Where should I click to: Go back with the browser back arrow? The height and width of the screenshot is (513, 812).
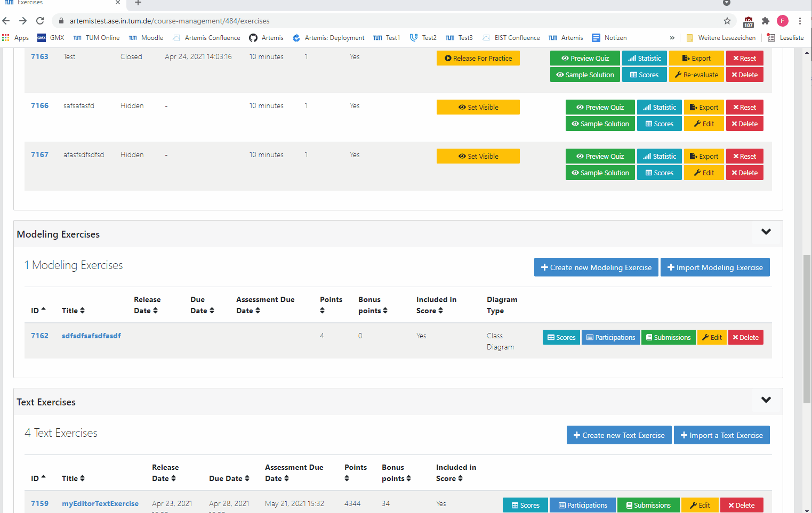6,21
